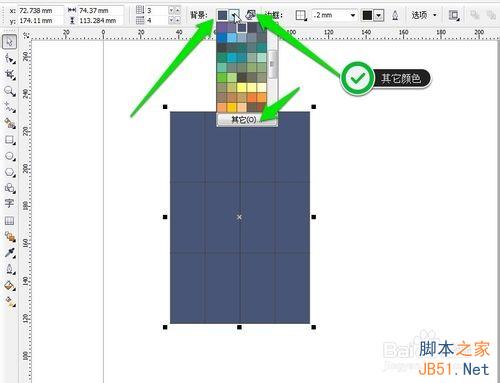Image resolution: width=500 pixels, height=383 pixels.
Task: Open the border width .2 mm dropdown
Action: 352,15
